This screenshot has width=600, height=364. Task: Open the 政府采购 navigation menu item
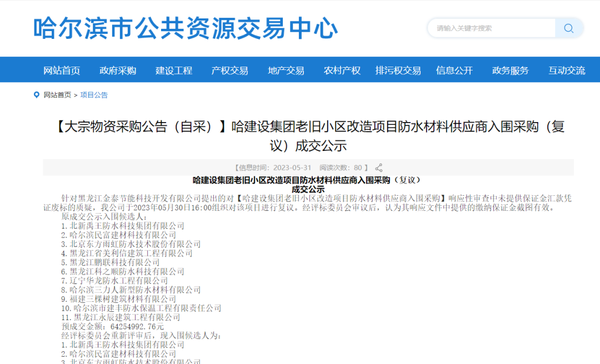pos(118,70)
